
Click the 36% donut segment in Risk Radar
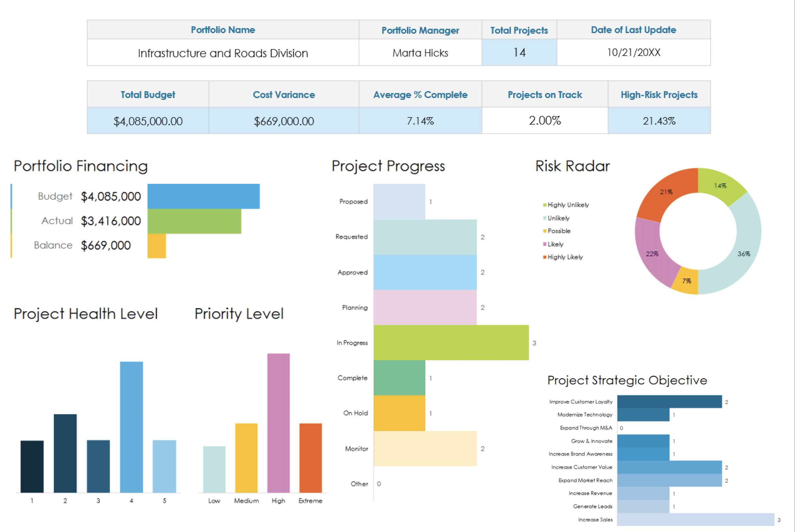(x=744, y=254)
